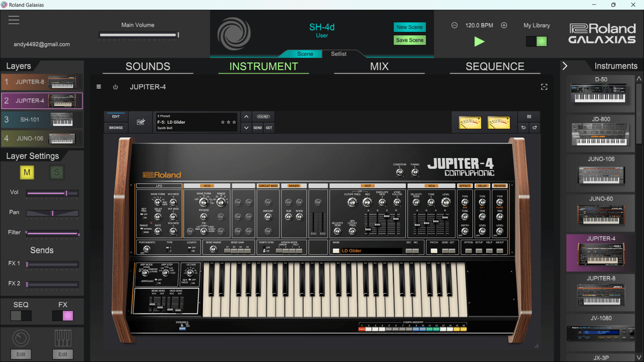
Task: Click the write-patch memory icon
Action: pyautogui.click(x=141, y=122)
